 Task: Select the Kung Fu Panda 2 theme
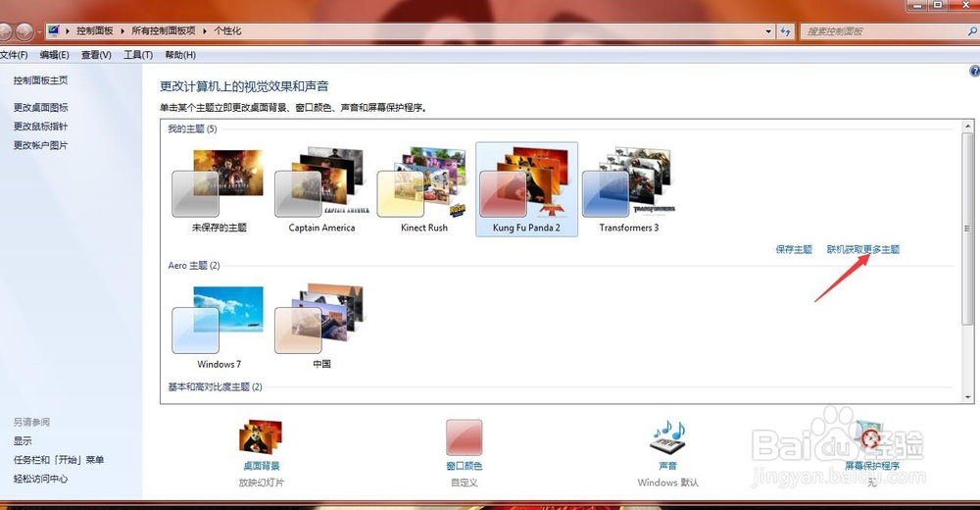526,189
